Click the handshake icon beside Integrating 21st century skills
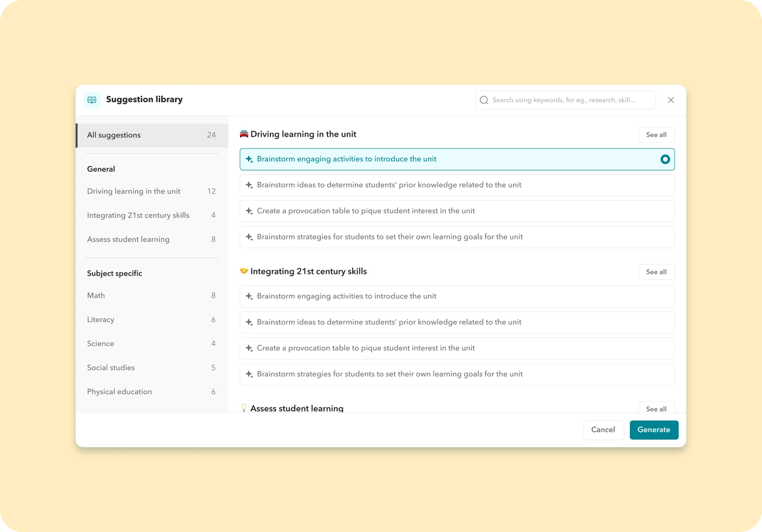The width and height of the screenshot is (762, 532). click(244, 271)
